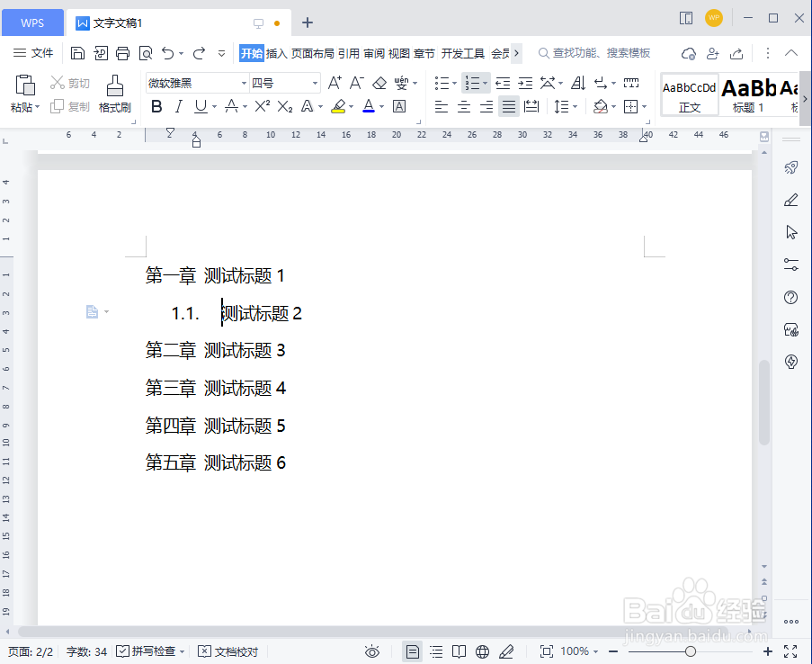Apply superscript X² formatting

pos(263,106)
